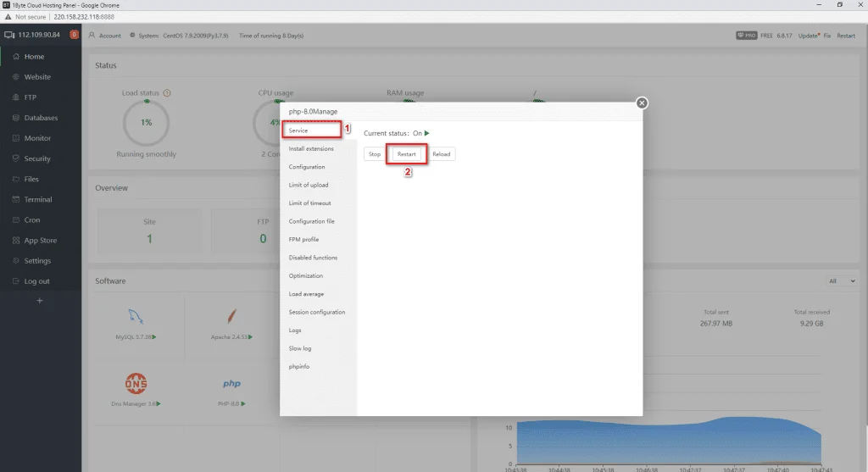The image size is (868, 472).
Task: Reload the PHP service
Action: tap(441, 154)
